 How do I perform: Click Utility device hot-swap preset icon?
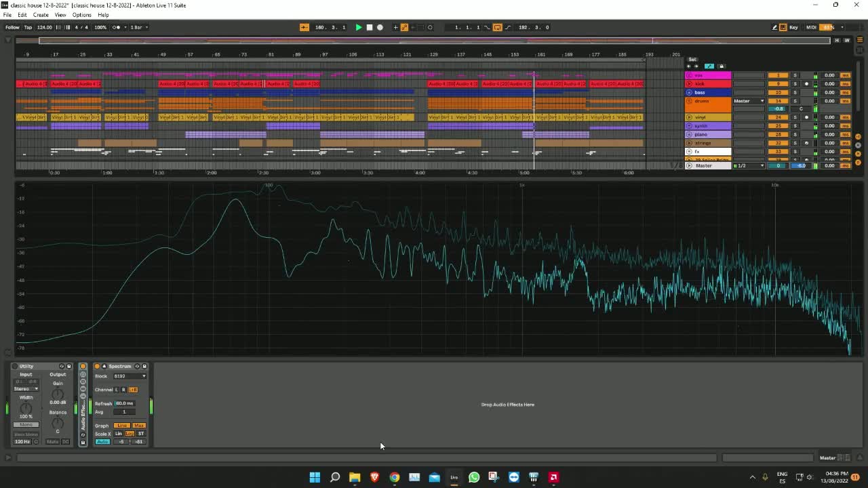(x=62, y=367)
